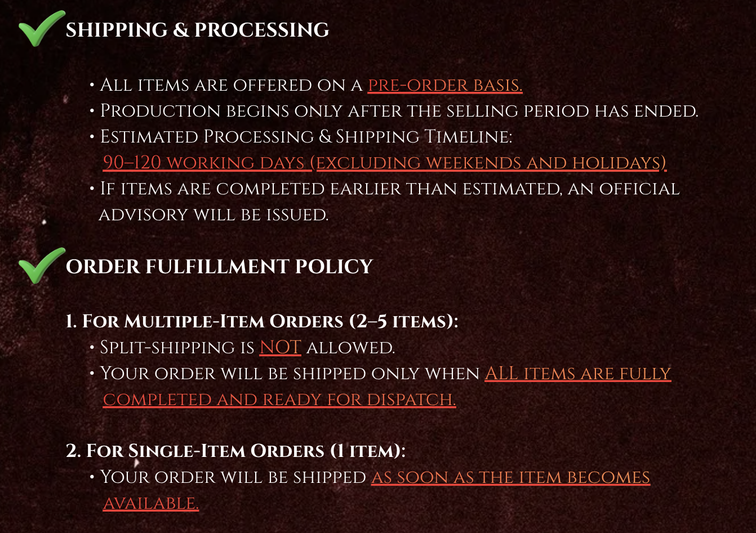The image size is (756, 533).
Task: Click the 'For Single-Item Orders (1 item)' subheading
Action: (235, 451)
